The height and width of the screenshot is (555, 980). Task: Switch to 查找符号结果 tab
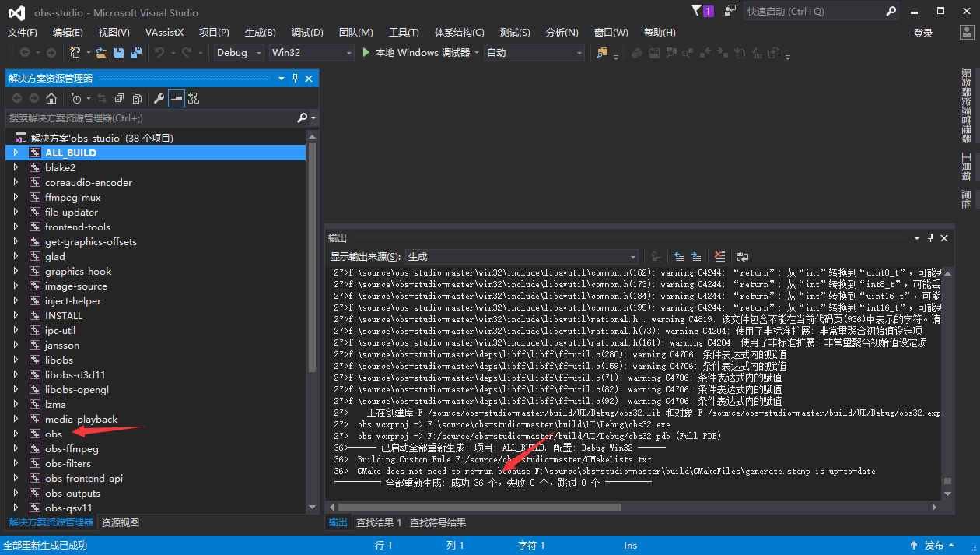[438, 523]
